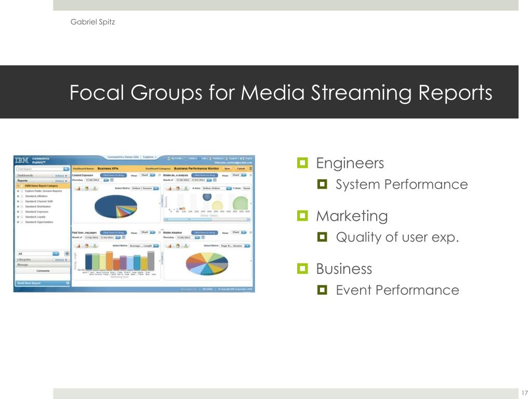
Task: Click horizontal scrollbar under bubble chart
Action: pos(207,220)
